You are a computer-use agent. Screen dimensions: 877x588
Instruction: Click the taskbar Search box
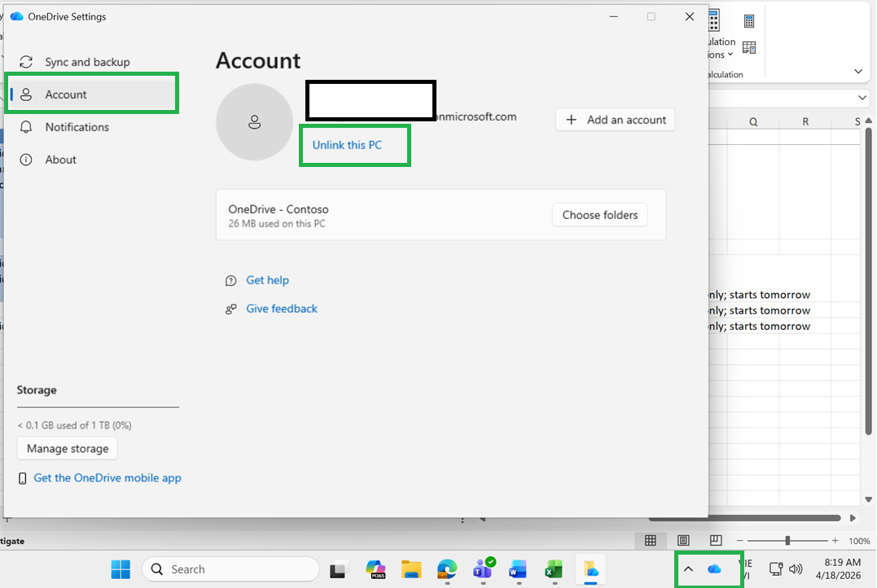pyautogui.click(x=230, y=569)
